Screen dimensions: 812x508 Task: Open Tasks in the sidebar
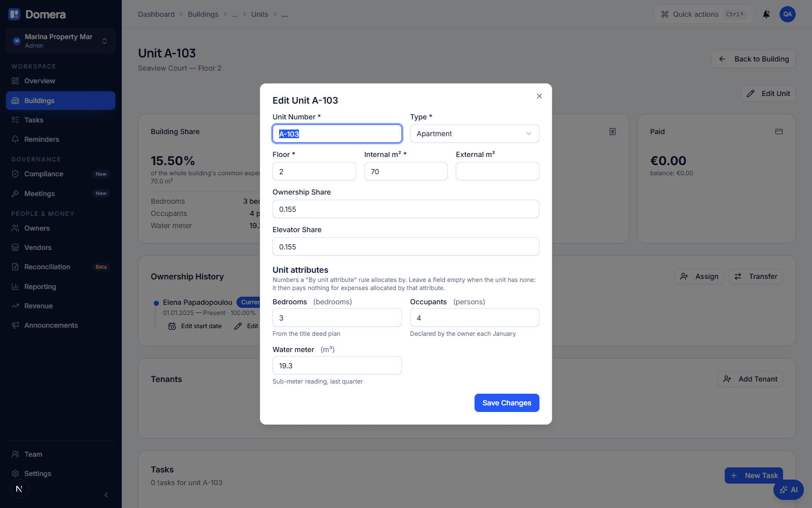click(x=60, y=120)
